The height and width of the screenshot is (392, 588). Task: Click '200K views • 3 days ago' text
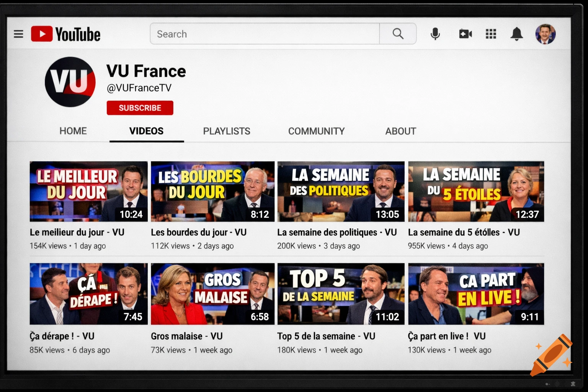318,246
